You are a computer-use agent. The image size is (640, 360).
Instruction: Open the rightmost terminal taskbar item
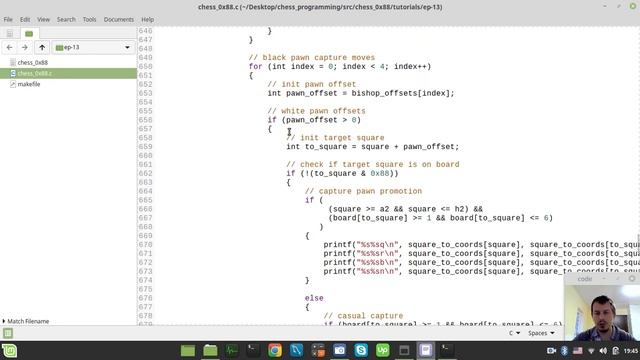coord(447,351)
